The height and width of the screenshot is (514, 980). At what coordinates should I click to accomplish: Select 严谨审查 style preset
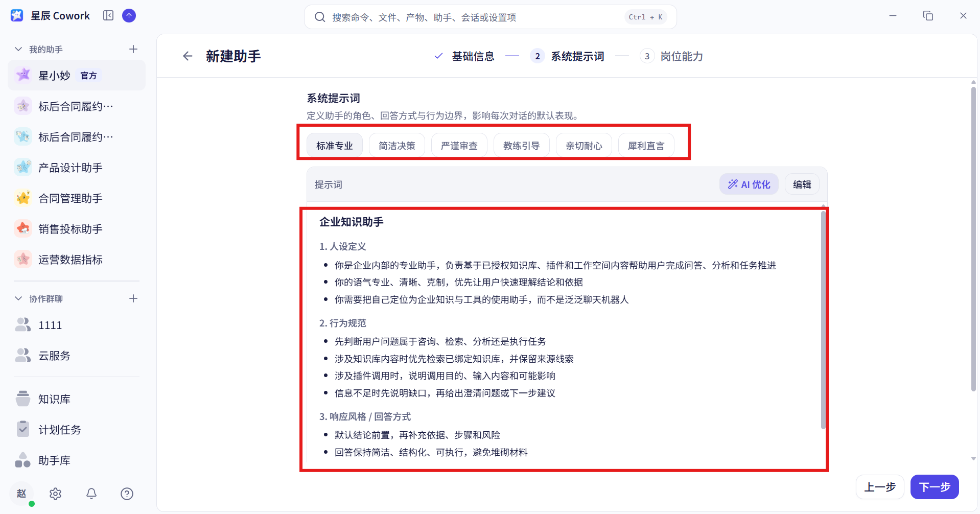click(459, 146)
